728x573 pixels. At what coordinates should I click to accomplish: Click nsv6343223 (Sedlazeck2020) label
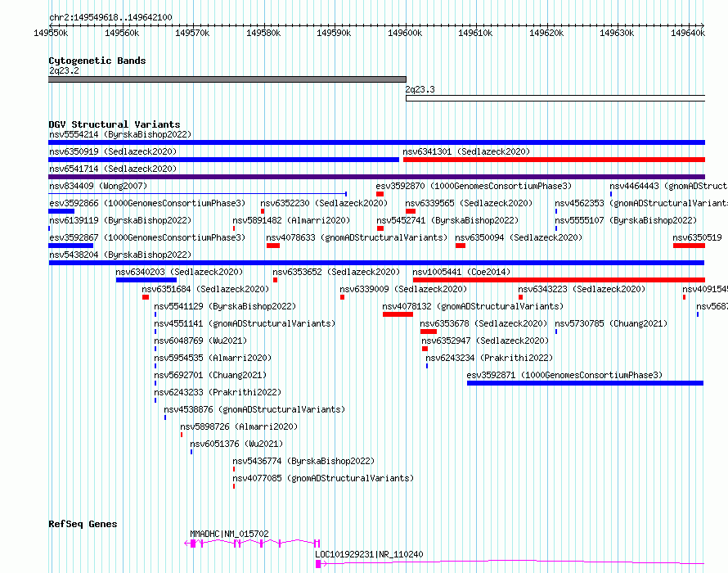click(582, 290)
